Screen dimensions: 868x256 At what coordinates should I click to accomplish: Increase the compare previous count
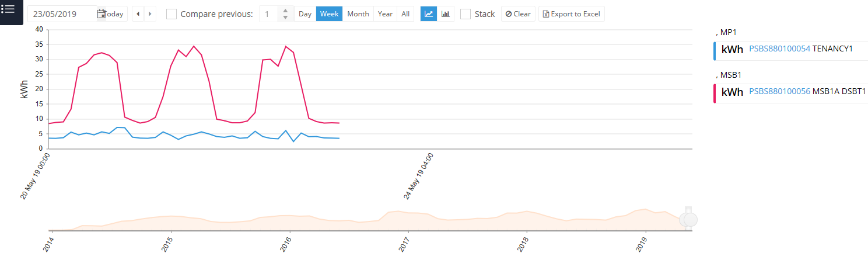point(285,11)
